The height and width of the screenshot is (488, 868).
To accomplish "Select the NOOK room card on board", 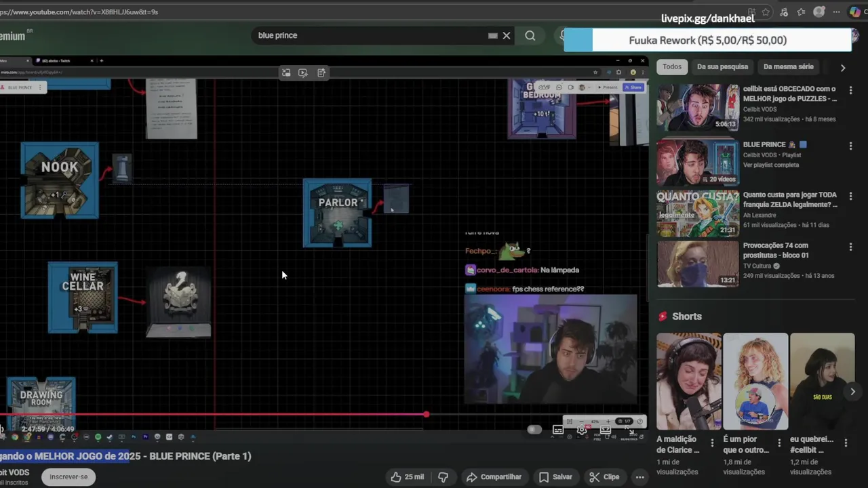I will click(60, 180).
